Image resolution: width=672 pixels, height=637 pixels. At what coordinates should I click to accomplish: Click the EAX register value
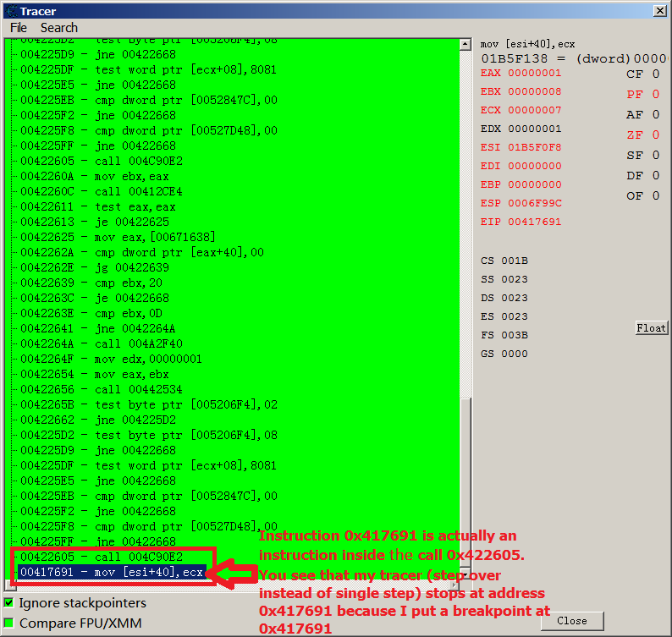click(x=534, y=73)
